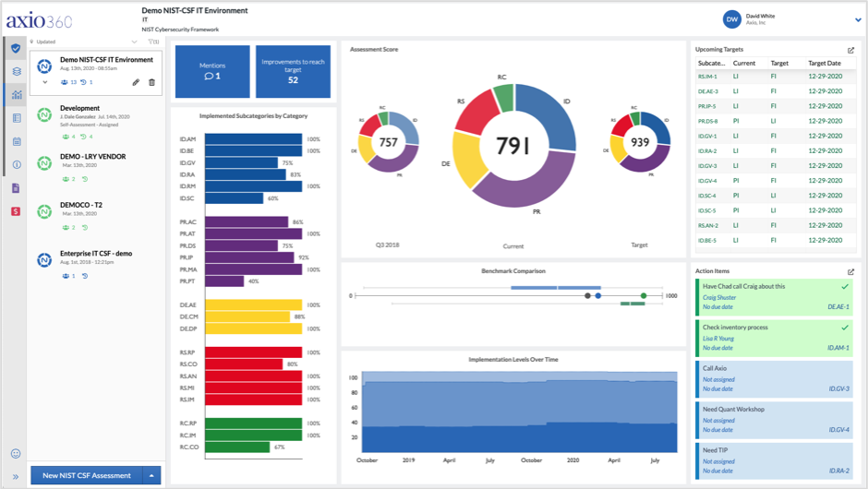The width and height of the screenshot is (868, 489).
Task: Click the green dot on the Benchmark Comparison
Action: coord(644,296)
